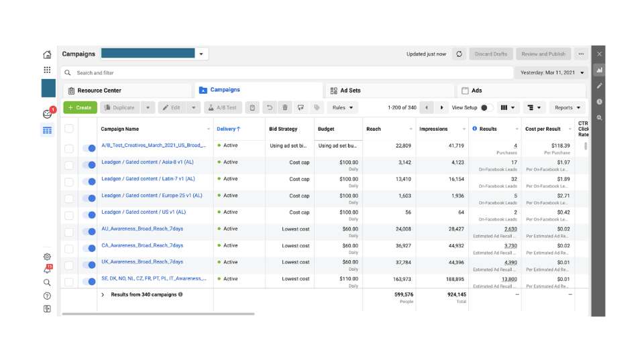644x362 pixels.
Task: Click the report a problem icon at sidebar bottom
Action: (47, 308)
